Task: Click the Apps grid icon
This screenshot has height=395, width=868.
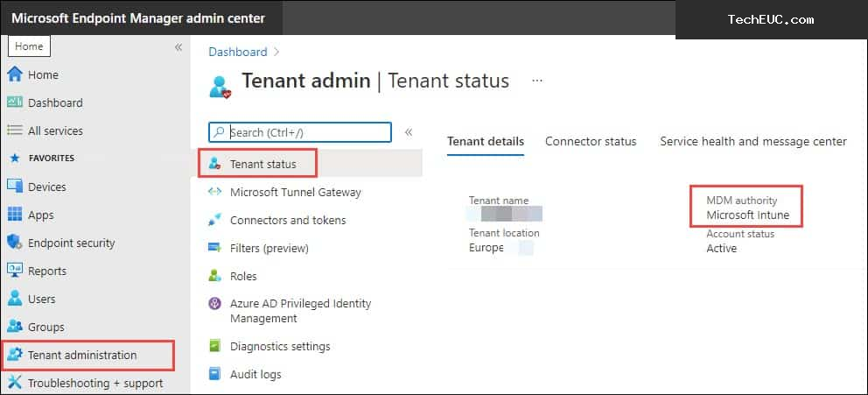Action: coord(15,215)
